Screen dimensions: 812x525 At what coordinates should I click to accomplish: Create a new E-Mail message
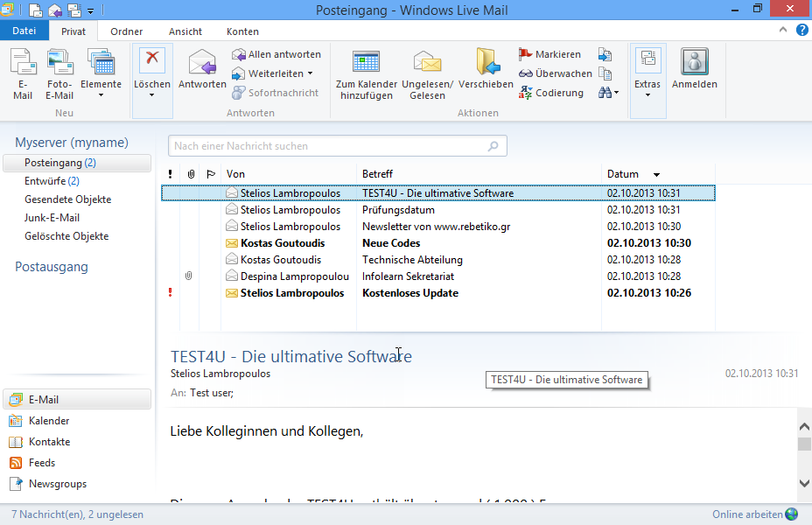23,74
